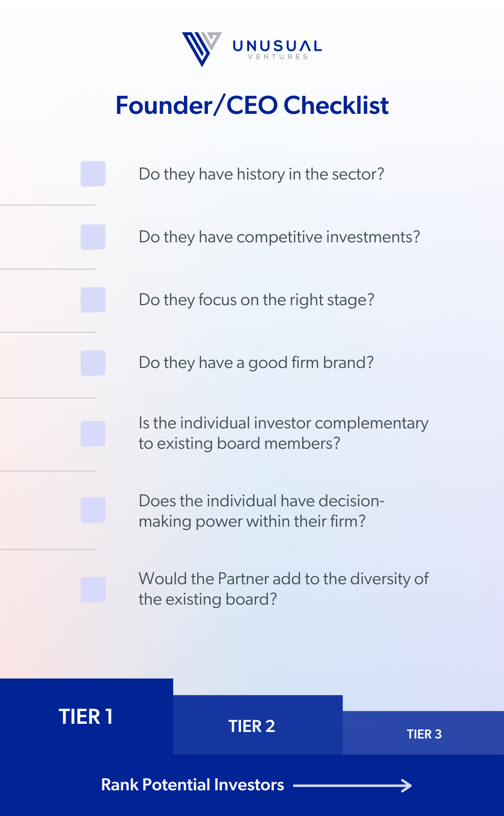Check the complementary to board members box

pos(93,434)
